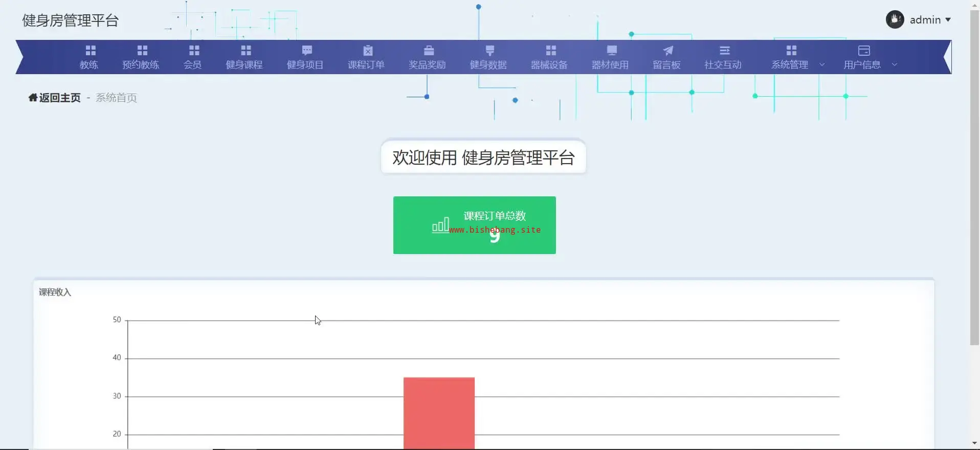This screenshot has height=450, width=980.
Task: Select the 社交互动 list icon
Action: (x=724, y=50)
